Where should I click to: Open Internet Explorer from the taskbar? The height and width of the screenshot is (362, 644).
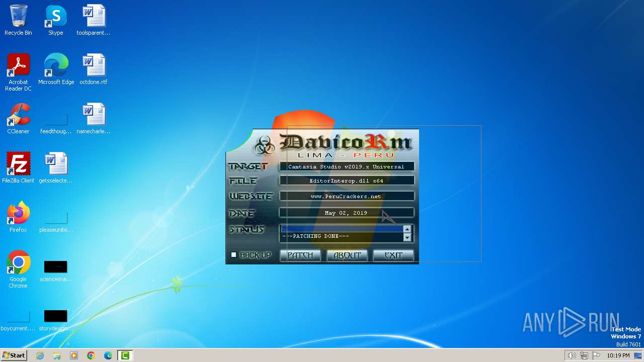coord(40,355)
